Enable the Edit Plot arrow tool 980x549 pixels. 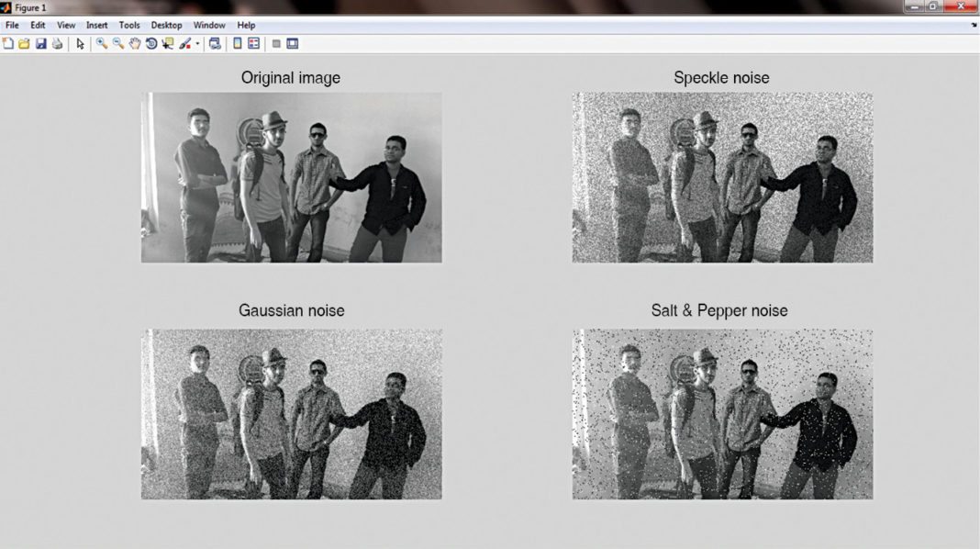coord(80,42)
